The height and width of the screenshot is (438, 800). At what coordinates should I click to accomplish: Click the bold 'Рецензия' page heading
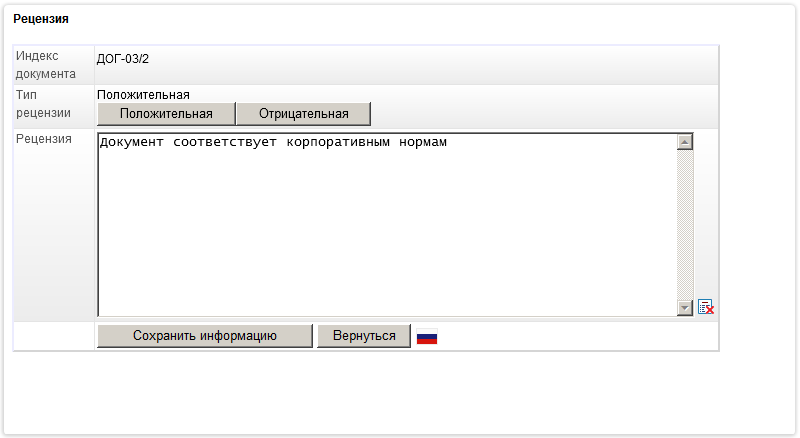(40, 20)
